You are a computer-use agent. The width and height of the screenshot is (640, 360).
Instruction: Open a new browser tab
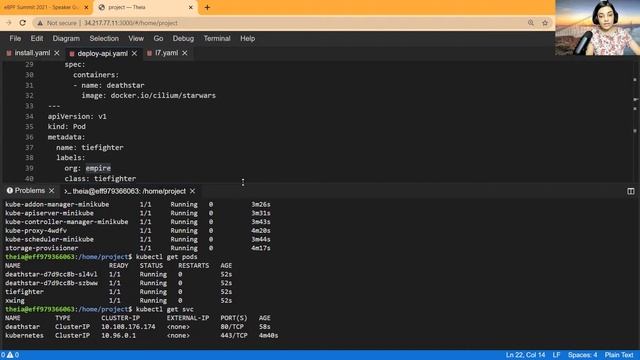coord(207,7)
